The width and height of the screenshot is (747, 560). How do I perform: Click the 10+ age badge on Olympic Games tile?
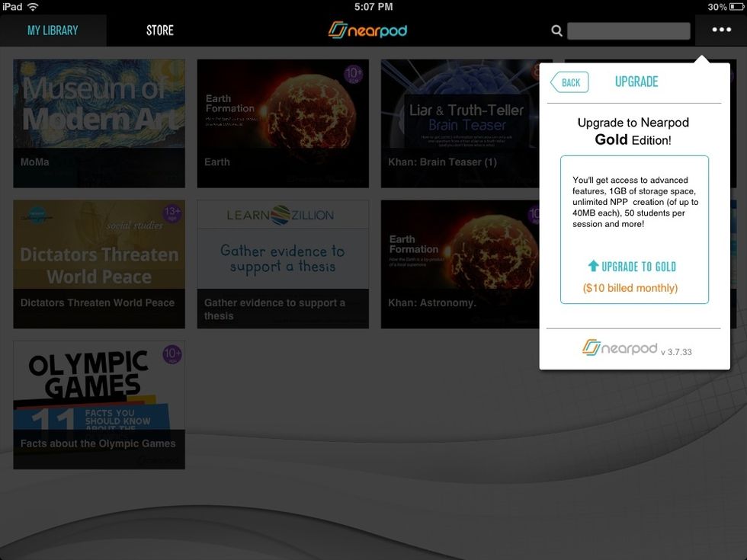(x=172, y=356)
